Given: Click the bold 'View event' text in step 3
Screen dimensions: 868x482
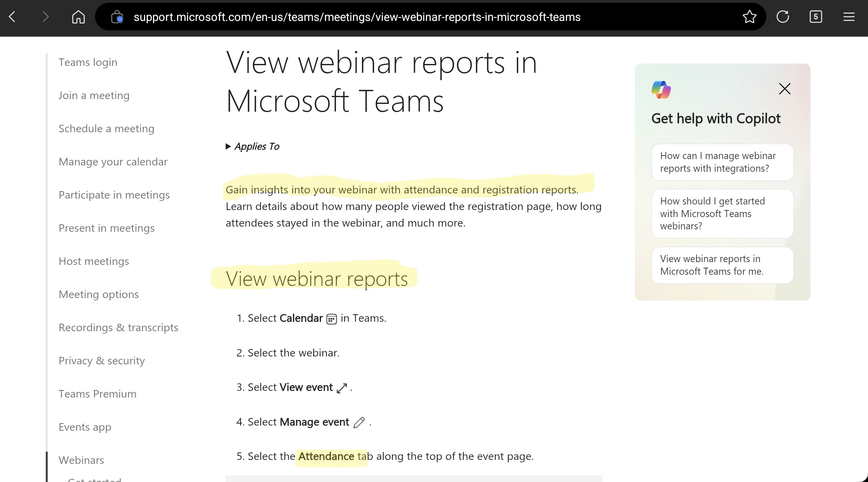Looking at the screenshot, I should point(306,387).
